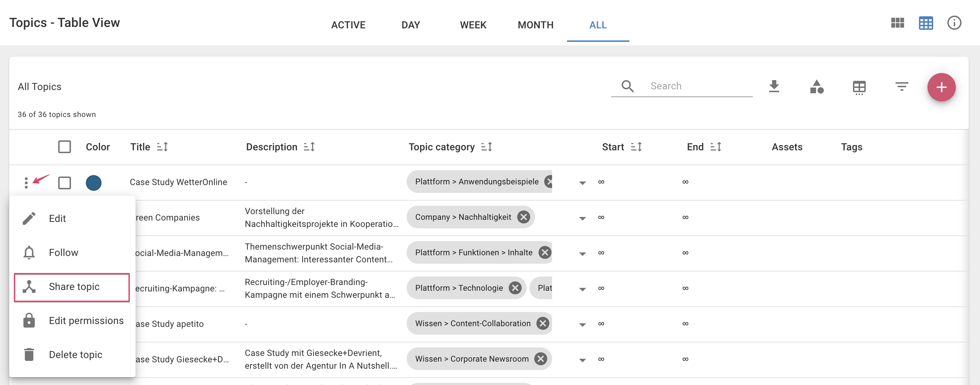Expand category dropdown for Social-Media-Management row
The image size is (980, 385).
pyautogui.click(x=582, y=253)
